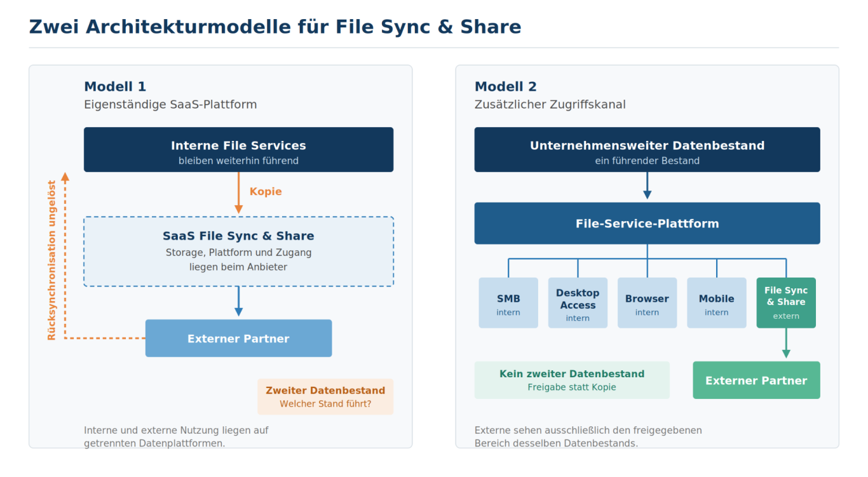Select the 'File-Service-Plattform' box
Image resolution: width=868 pixels, height=477 pixels.
pyautogui.click(x=647, y=223)
